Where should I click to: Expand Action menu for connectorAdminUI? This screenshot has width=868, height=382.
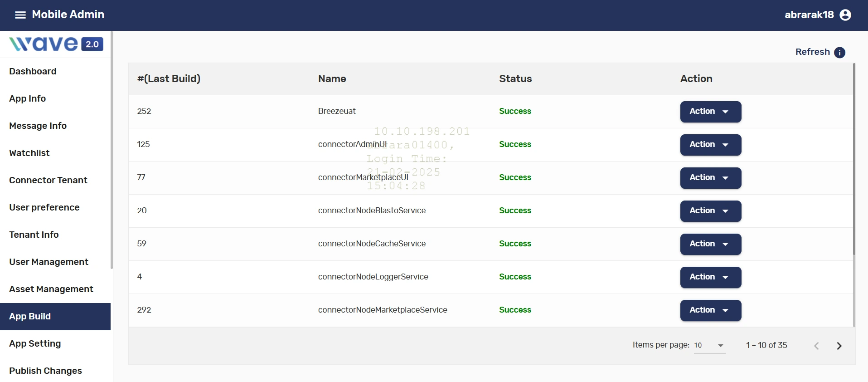[x=710, y=145]
